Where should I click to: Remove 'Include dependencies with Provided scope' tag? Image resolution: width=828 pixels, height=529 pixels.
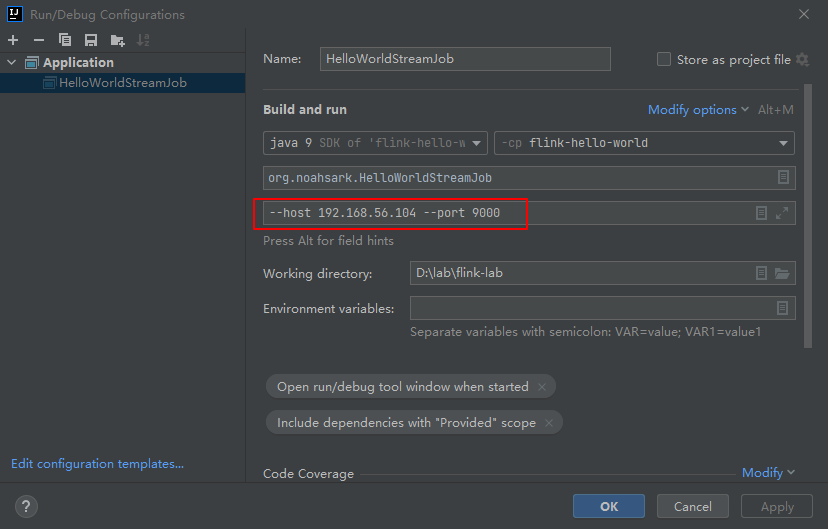click(x=549, y=423)
